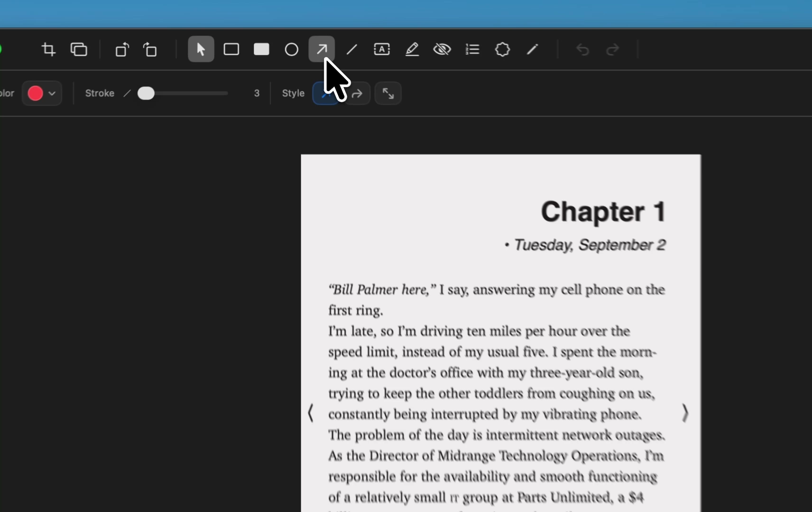Click the overlapping windows background icon
Viewport: 812px width, 512px height.
click(78, 50)
